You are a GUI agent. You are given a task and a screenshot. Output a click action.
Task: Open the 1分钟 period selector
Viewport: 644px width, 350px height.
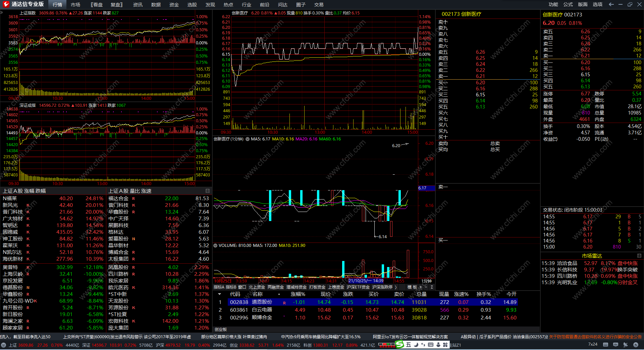(x=427, y=281)
